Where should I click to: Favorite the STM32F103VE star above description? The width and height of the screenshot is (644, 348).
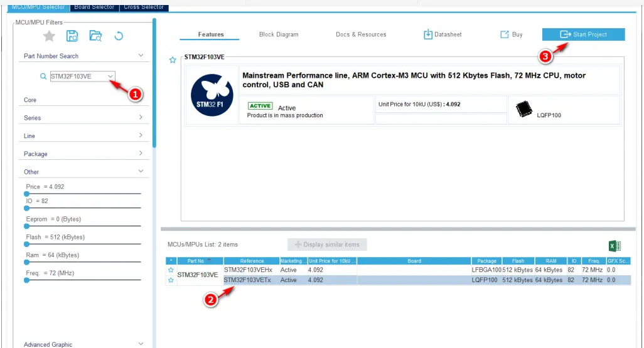(173, 60)
